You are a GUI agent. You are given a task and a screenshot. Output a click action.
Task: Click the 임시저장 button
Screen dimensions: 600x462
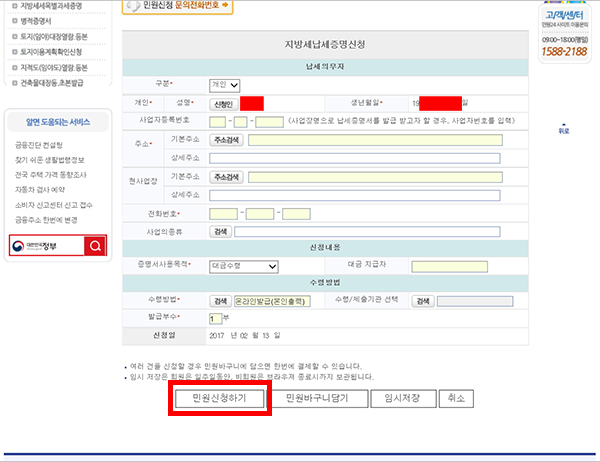pos(403,398)
